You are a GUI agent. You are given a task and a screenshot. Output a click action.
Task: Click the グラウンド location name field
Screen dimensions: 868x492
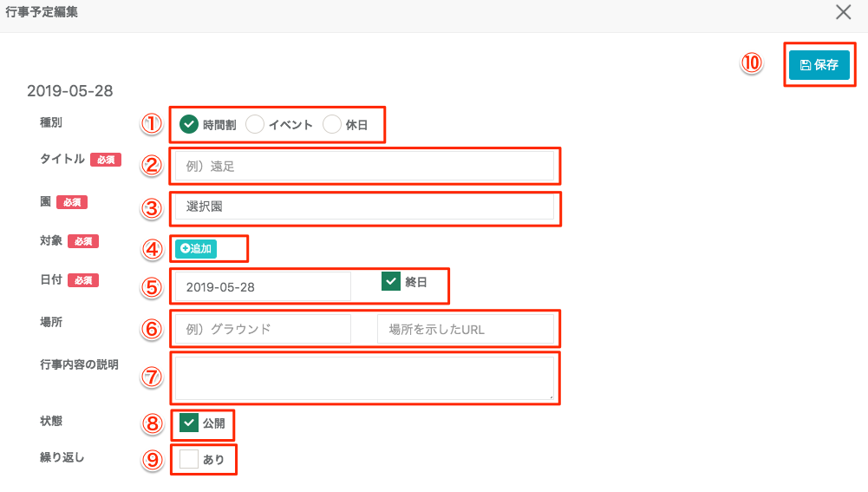tap(263, 329)
